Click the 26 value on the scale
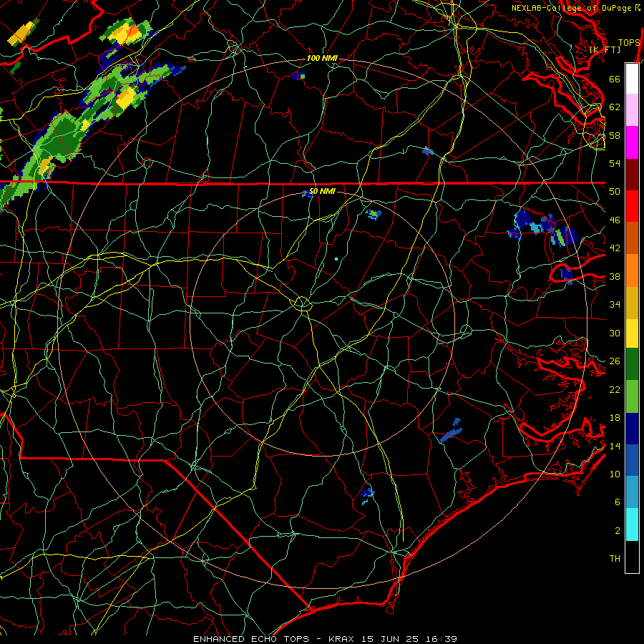Viewport: 644px width, 644px height. pyautogui.click(x=615, y=361)
